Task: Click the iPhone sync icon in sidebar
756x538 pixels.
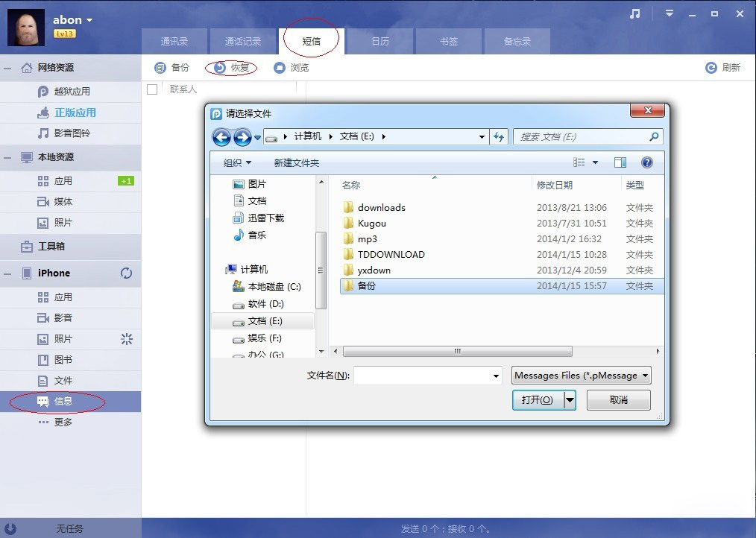Action: click(126, 273)
